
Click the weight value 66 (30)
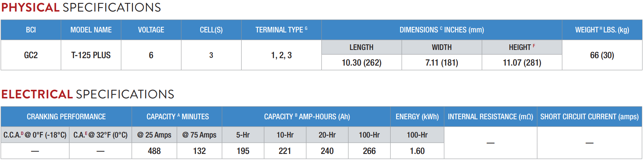[x=602, y=55]
